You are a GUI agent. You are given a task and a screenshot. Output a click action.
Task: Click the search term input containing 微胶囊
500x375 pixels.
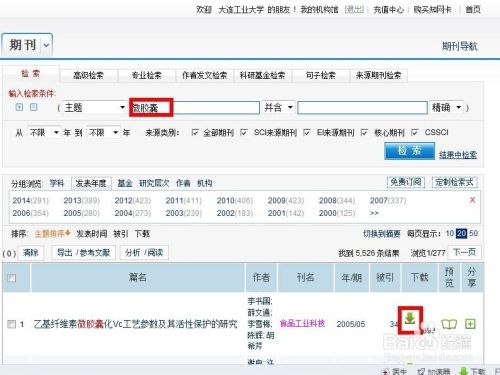[x=194, y=107]
